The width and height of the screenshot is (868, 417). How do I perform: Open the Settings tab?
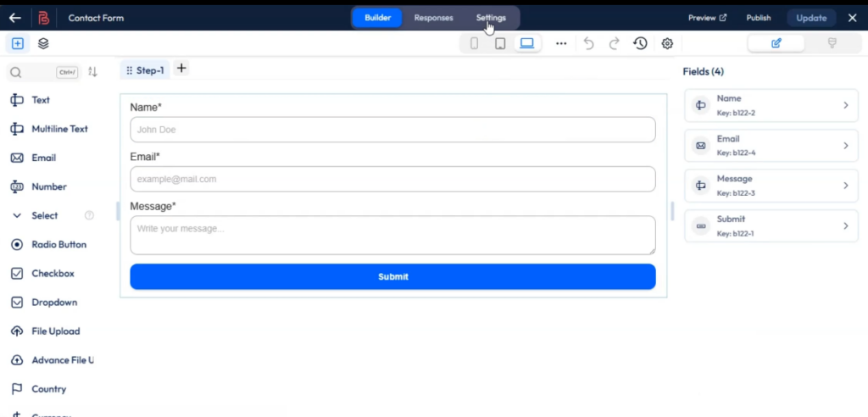(491, 18)
